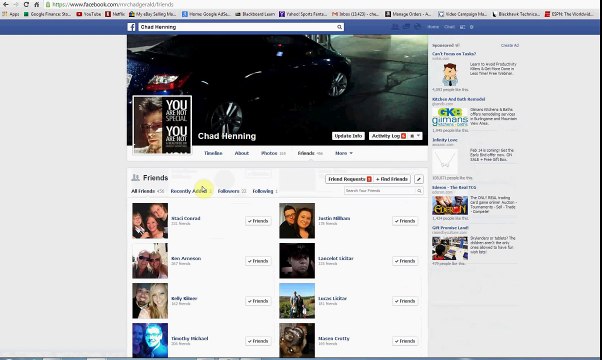
Task: Expand the arrow dropdown beside Activity Log
Action: 418,136
